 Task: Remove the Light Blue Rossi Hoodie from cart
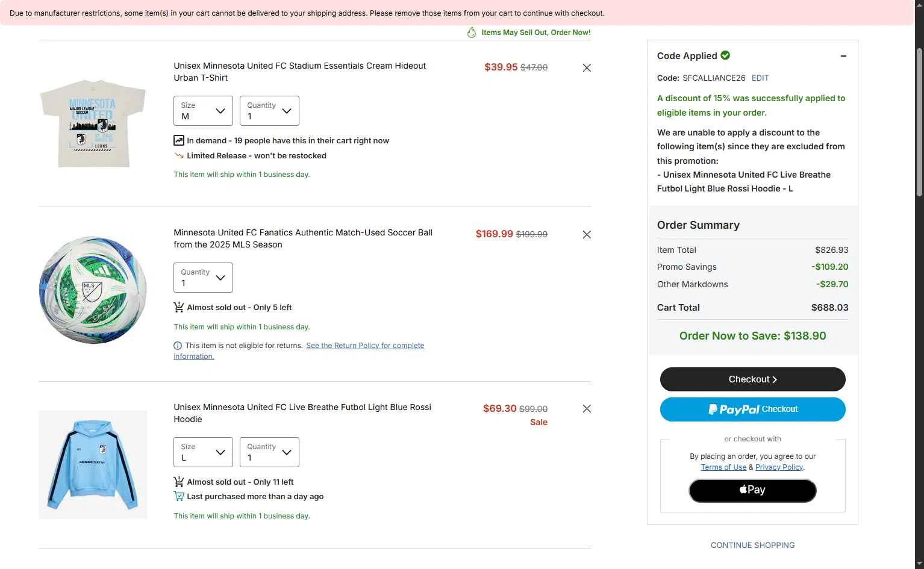tap(587, 409)
